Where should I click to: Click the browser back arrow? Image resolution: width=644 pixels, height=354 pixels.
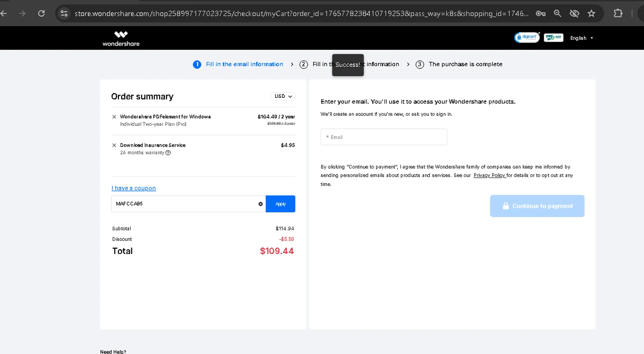point(4,13)
